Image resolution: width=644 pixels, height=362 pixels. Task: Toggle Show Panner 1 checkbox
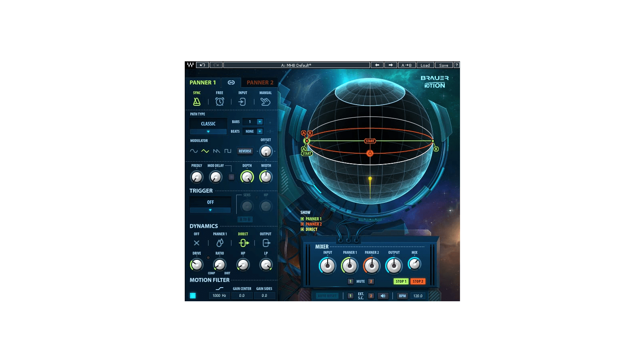[302, 219]
